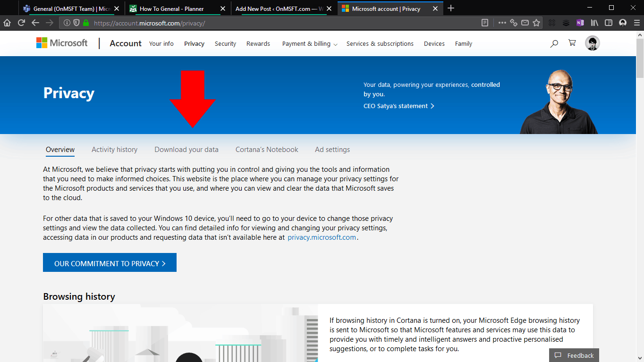The height and width of the screenshot is (362, 644).
Task: Close the General (OnMSFT Team) tab
Action: pos(117,8)
